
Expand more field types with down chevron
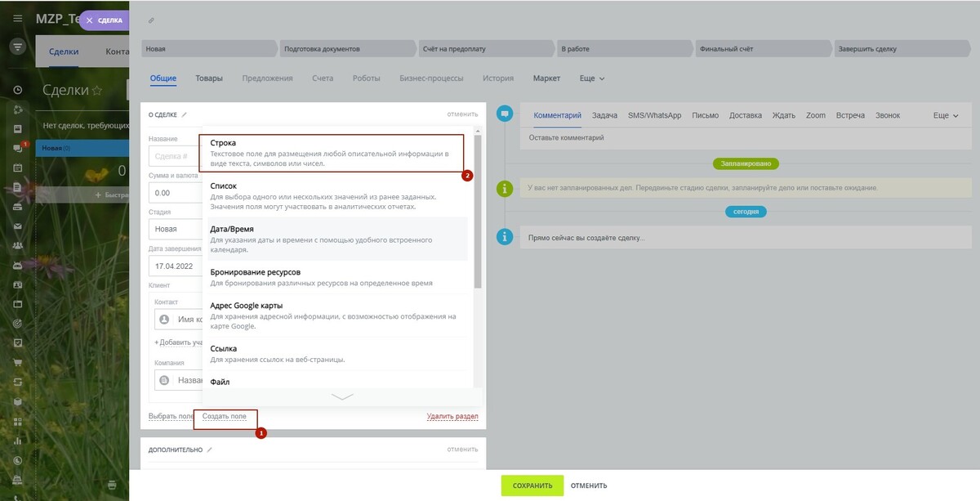[342, 396]
